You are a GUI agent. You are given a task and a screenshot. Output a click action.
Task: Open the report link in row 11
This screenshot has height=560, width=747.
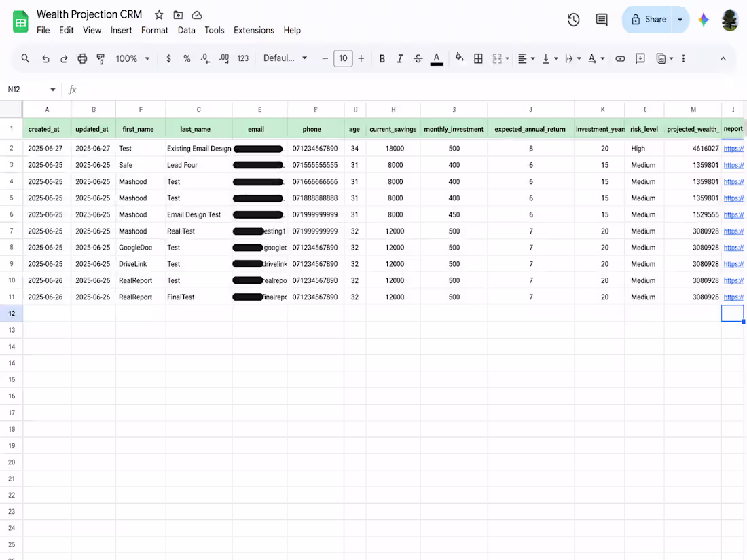[x=733, y=297]
